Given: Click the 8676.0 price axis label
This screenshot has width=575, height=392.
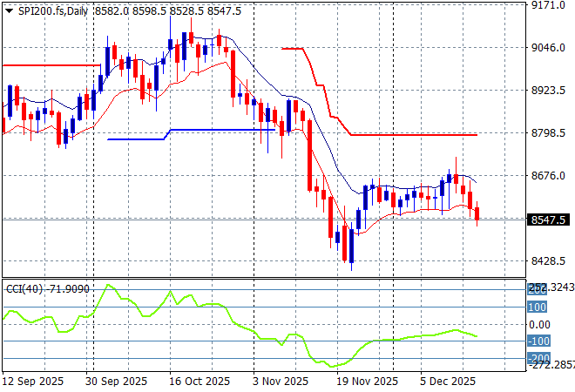Looking at the screenshot, I should (x=548, y=176).
